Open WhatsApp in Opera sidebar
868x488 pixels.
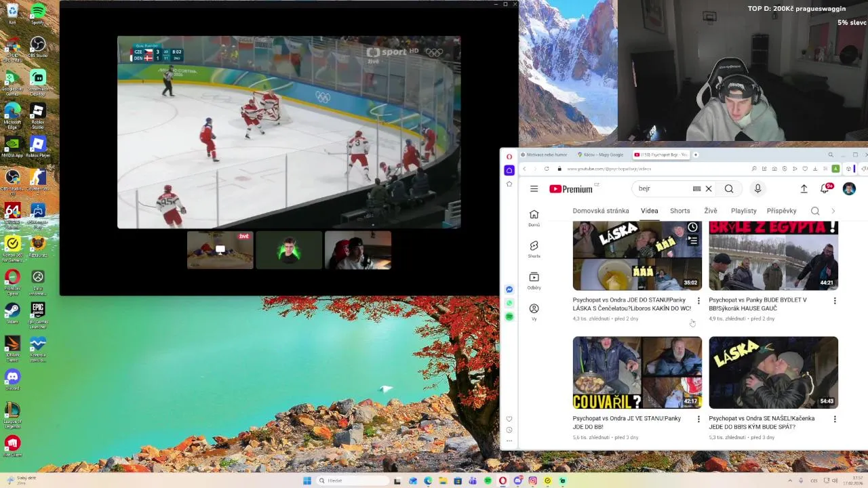(x=509, y=303)
